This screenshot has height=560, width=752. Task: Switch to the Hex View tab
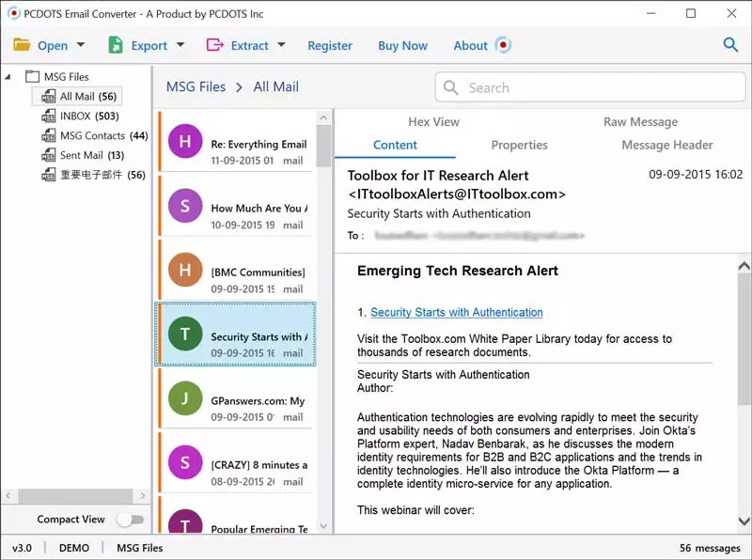[433, 122]
